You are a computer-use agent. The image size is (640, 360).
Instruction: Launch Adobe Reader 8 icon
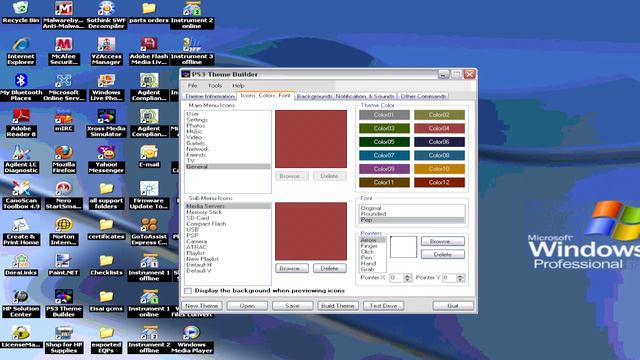point(20,123)
